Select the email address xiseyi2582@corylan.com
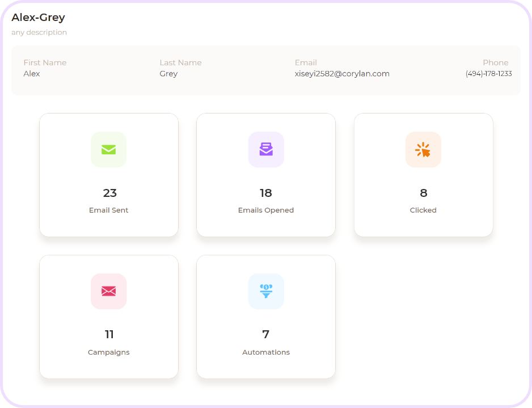 pos(342,74)
